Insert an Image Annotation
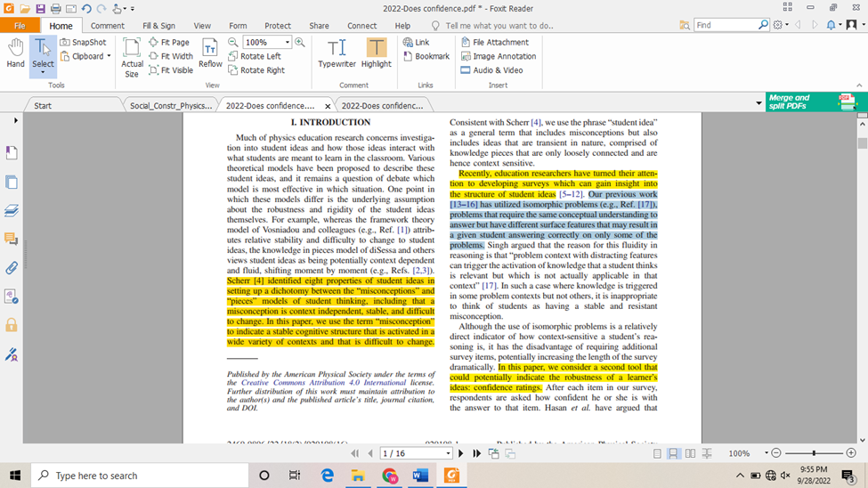 (x=499, y=56)
